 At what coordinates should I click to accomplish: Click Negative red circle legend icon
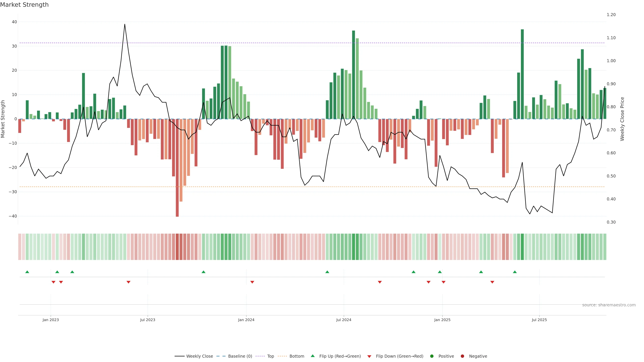pyautogui.click(x=462, y=356)
